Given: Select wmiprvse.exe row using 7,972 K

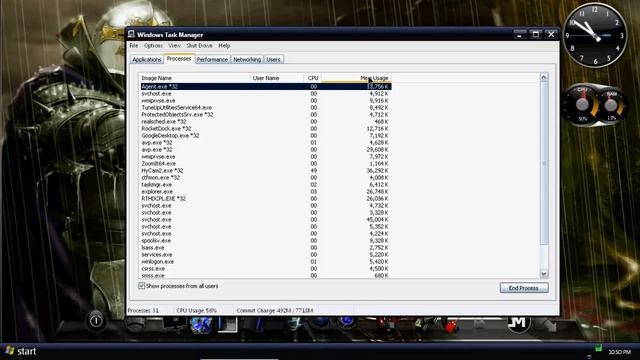Looking at the screenshot, I should (266, 157).
